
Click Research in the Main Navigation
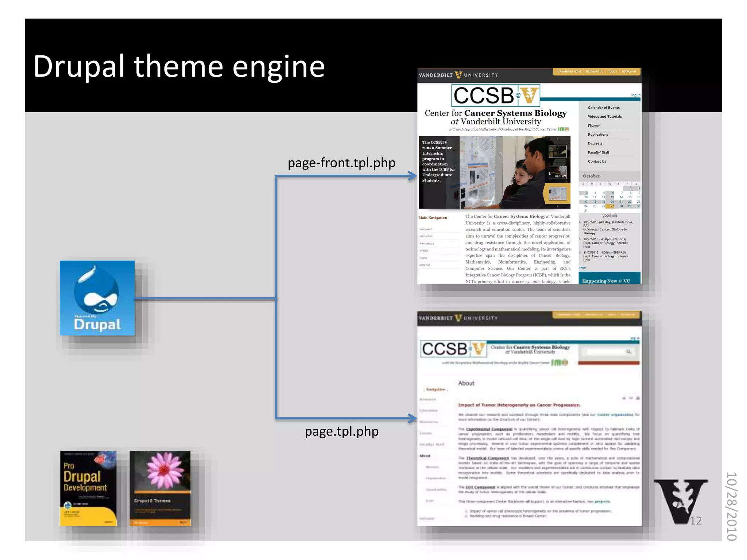[426, 229]
